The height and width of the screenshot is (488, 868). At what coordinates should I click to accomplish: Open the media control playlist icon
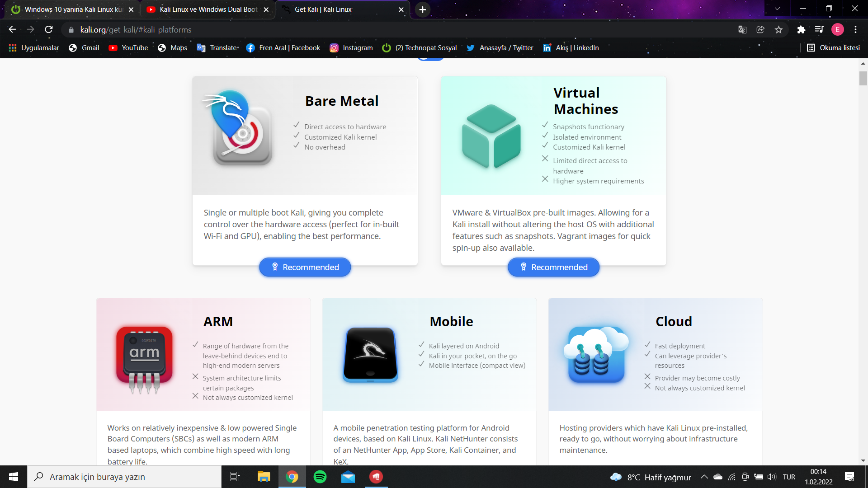click(x=819, y=30)
